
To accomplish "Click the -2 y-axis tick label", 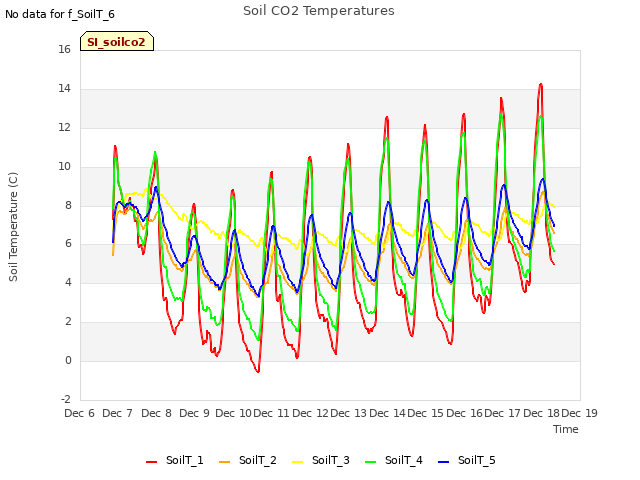I will 66,399.
